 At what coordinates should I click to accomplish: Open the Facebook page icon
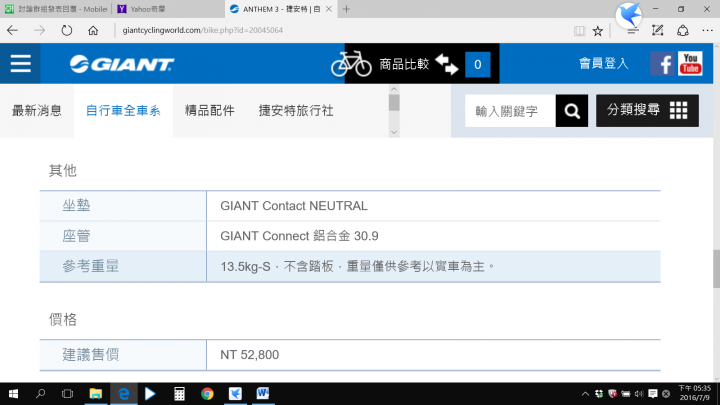[x=662, y=63]
